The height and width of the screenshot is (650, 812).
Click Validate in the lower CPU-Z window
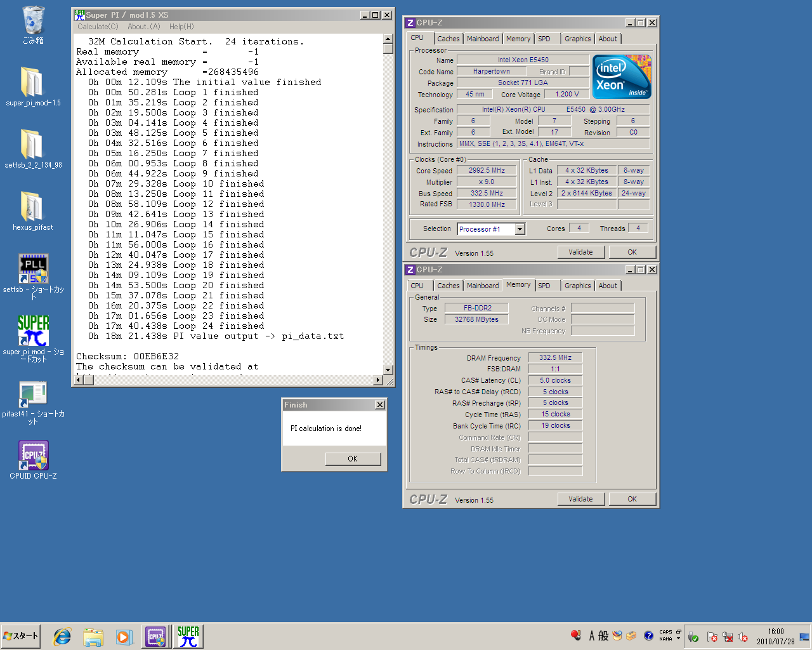580,499
